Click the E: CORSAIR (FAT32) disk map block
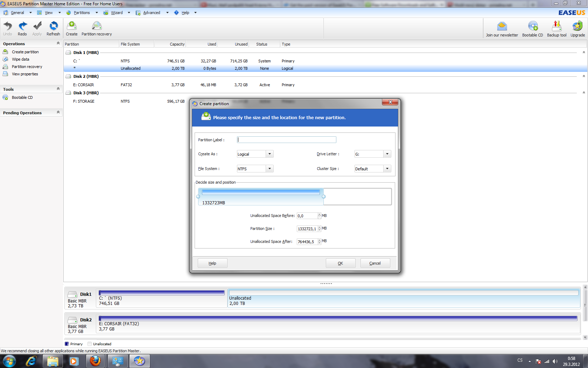Screen dimensions: 588x368 point(338,324)
